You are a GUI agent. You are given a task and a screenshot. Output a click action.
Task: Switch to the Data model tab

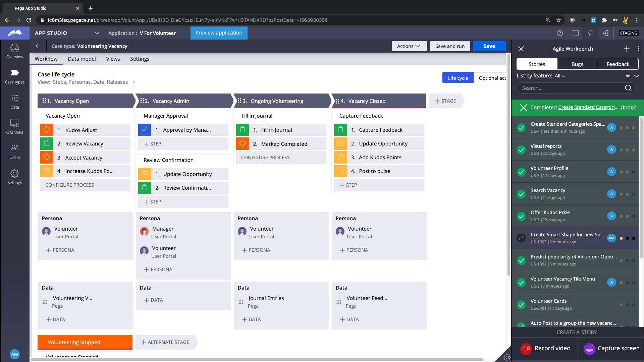[x=82, y=59]
